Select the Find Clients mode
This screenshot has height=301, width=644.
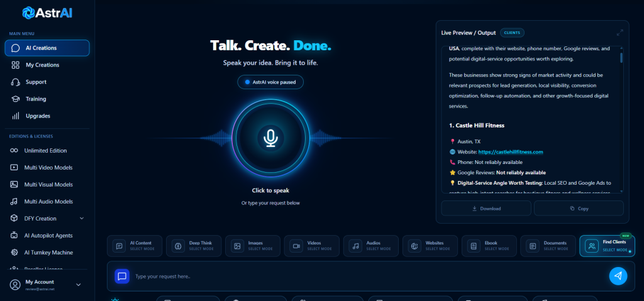(607, 246)
